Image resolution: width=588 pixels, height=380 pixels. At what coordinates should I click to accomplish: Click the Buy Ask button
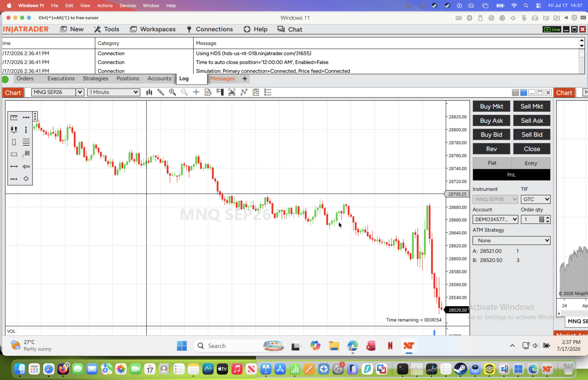pos(491,121)
